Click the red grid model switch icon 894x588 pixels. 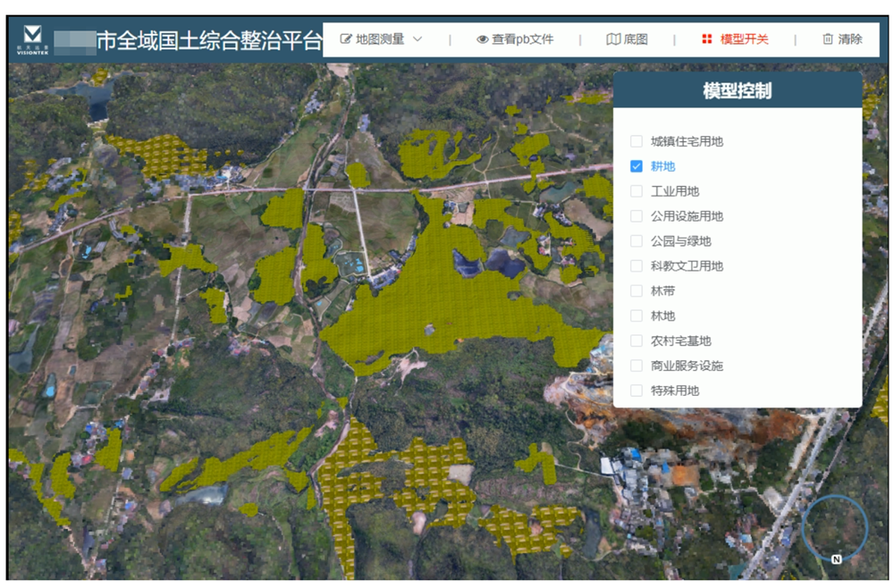pos(707,39)
